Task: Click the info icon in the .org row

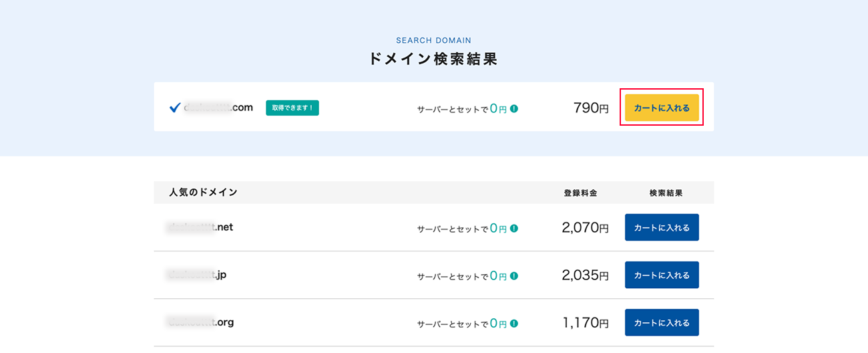Action: pyautogui.click(x=514, y=324)
